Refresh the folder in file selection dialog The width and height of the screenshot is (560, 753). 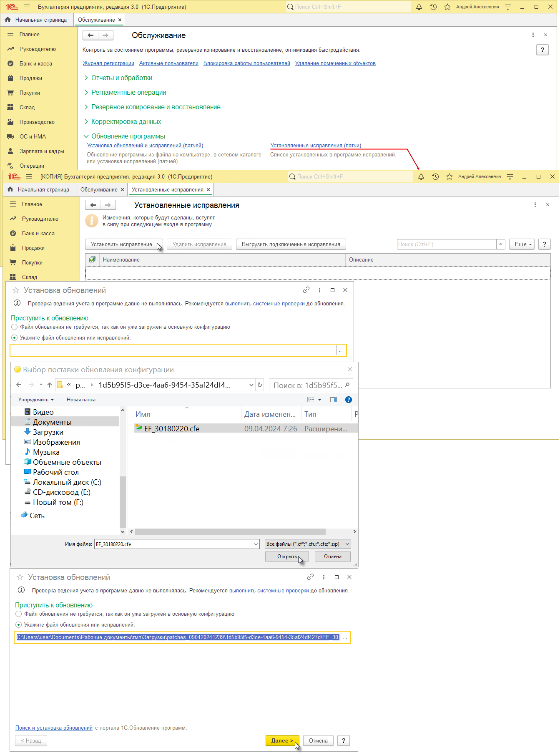(x=260, y=385)
